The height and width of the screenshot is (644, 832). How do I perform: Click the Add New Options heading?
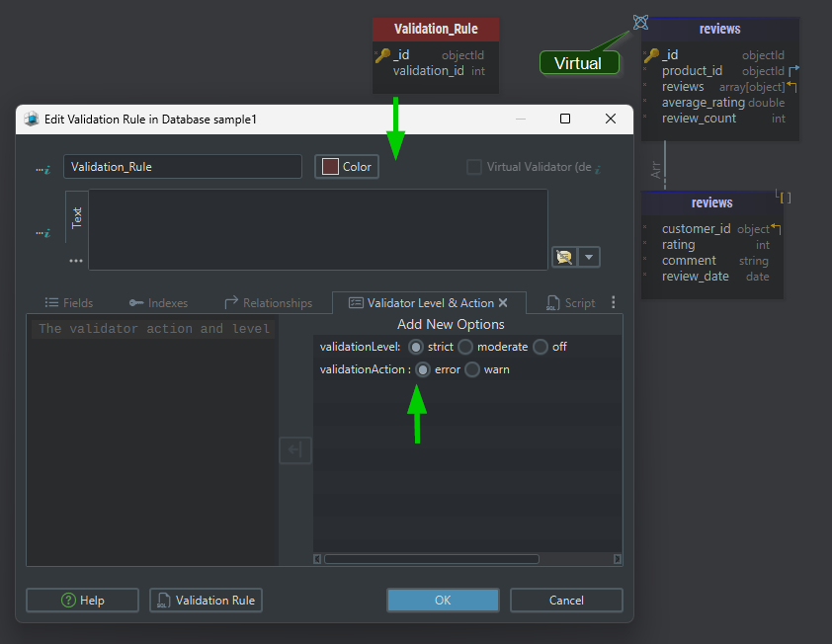[451, 324]
